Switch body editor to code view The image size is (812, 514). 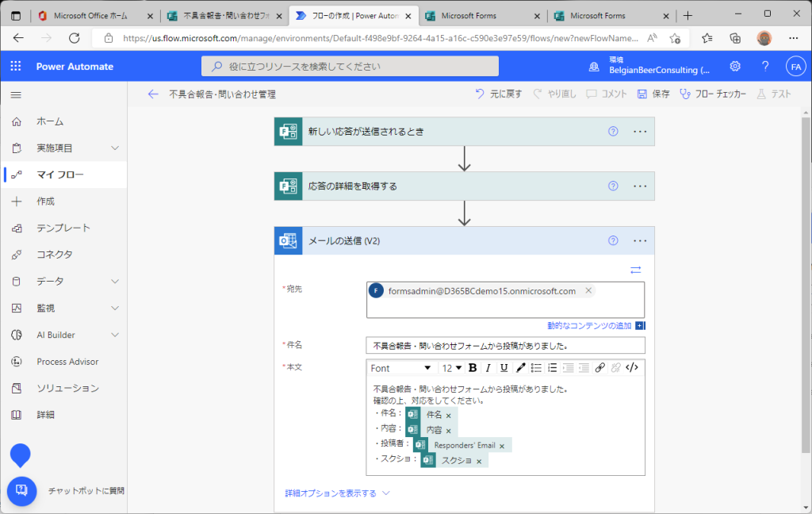[x=632, y=368]
